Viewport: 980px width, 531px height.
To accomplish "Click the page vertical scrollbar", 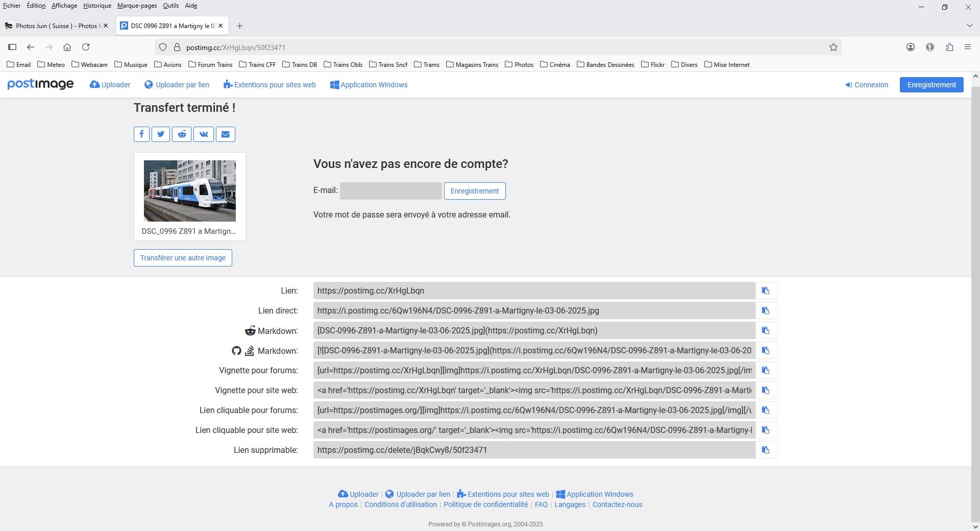I will click(975, 301).
